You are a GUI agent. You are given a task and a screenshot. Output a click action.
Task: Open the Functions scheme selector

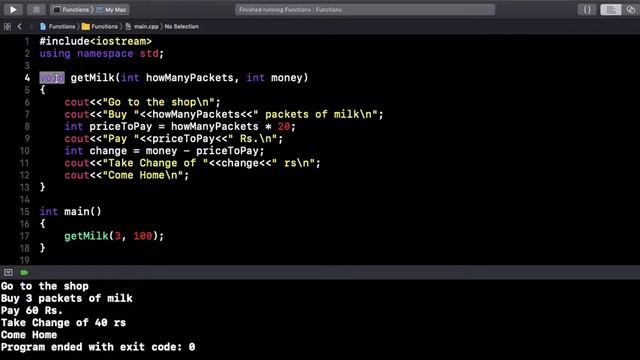[x=71, y=9]
